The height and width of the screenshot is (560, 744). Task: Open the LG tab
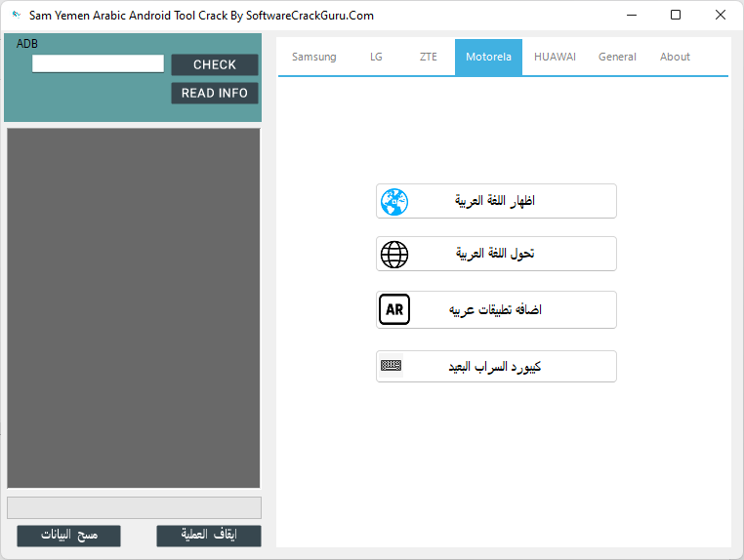(x=376, y=57)
